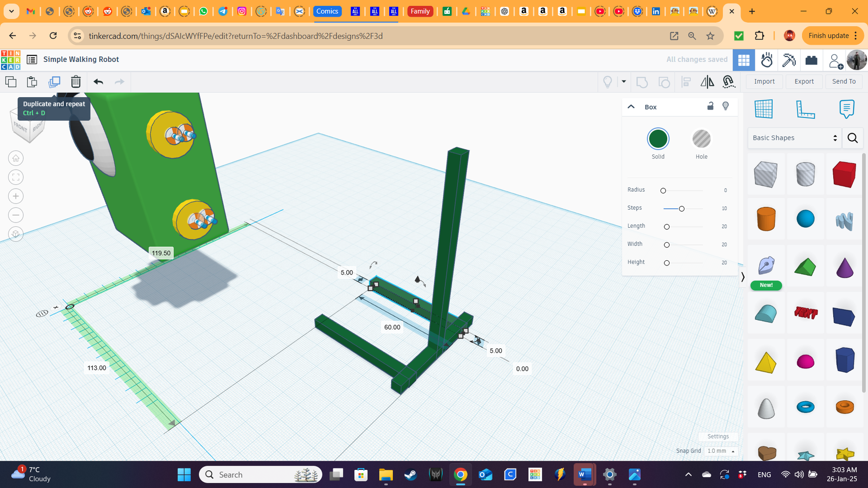Viewport: 868px width, 488px height.
Task: Click Finish update in Chrome
Action: pos(833,36)
